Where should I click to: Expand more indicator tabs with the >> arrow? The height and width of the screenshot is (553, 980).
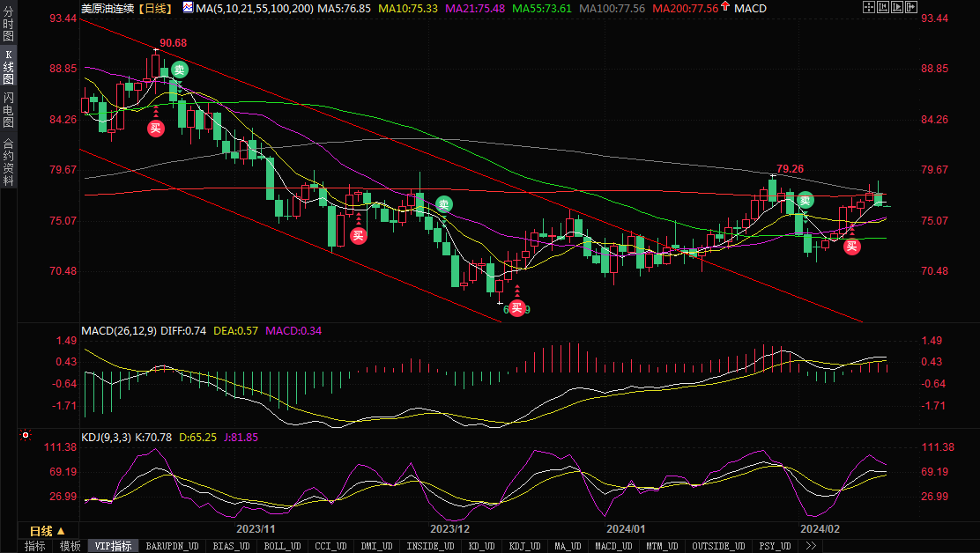[x=810, y=546]
